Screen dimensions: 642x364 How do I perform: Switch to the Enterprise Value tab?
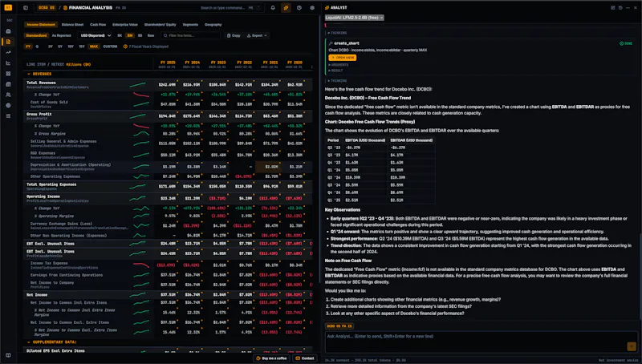(125, 25)
